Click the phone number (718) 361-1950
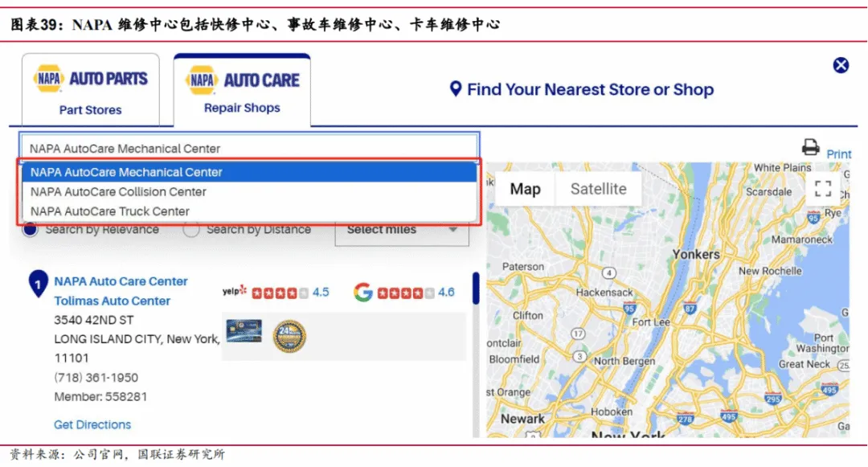The height and width of the screenshot is (467, 868). [x=96, y=377]
